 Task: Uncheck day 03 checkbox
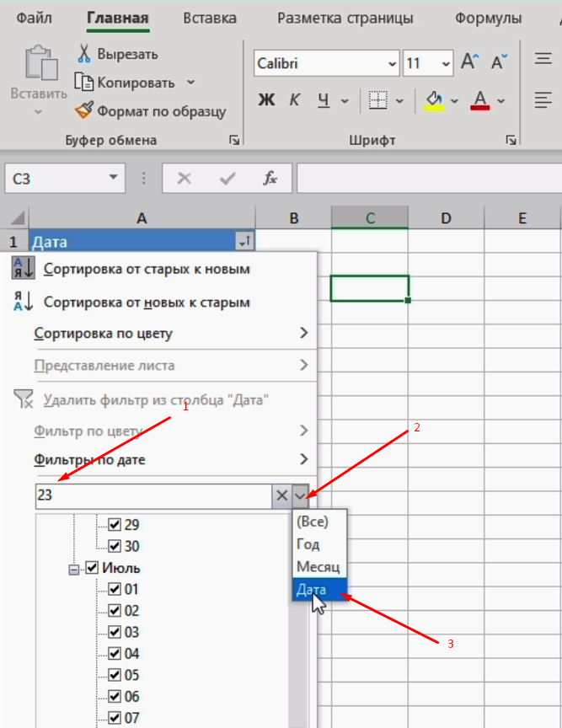[x=115, y=632]
